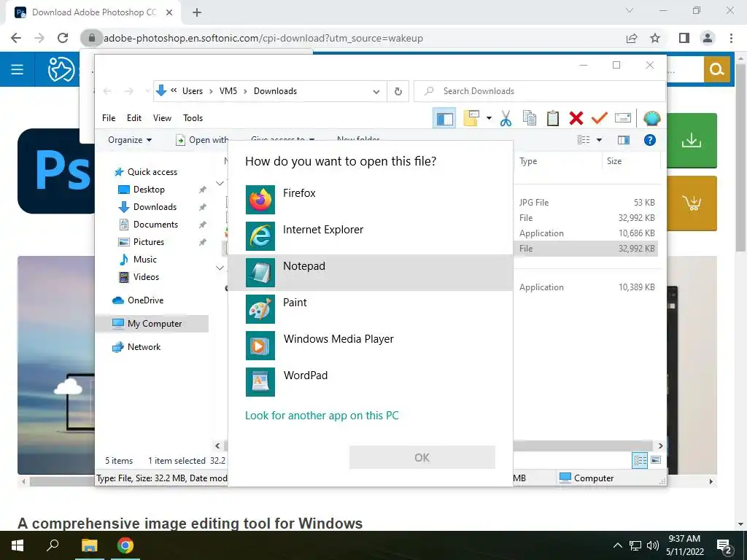Click the Rename toolbar icon

623,117
